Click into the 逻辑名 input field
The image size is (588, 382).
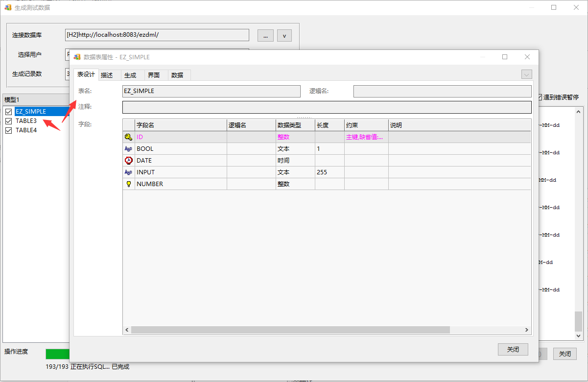[443, 91]
